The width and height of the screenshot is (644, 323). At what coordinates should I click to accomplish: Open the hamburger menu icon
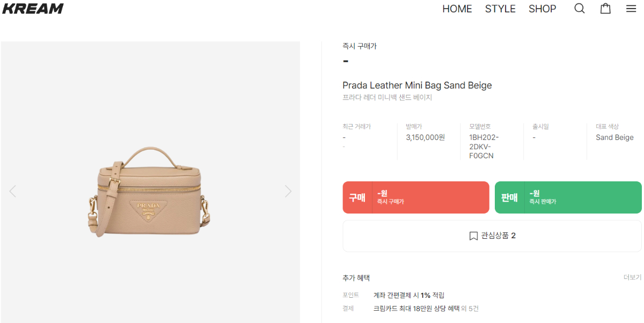(631, 9)
